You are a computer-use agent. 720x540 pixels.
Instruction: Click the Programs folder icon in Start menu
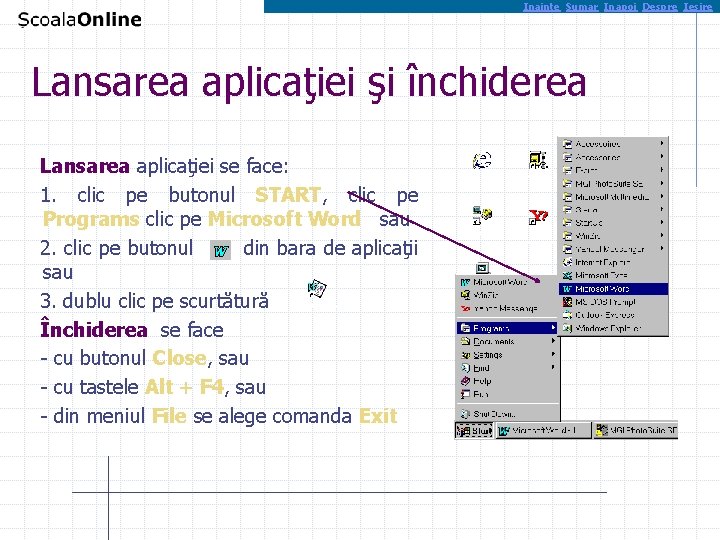click(466, 328)
